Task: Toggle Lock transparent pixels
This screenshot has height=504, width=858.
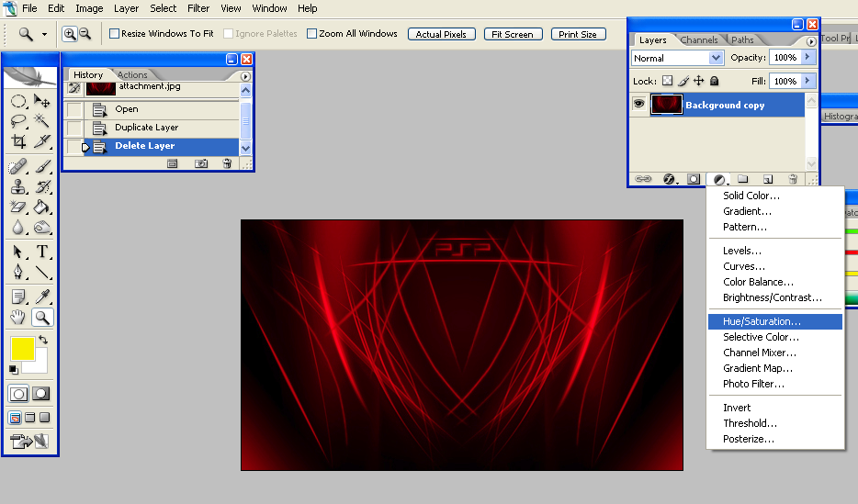Action: coord(667,81)
